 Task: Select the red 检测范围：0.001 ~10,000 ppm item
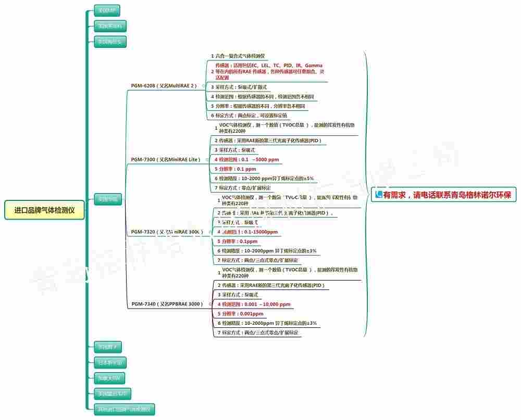point(256,304)
